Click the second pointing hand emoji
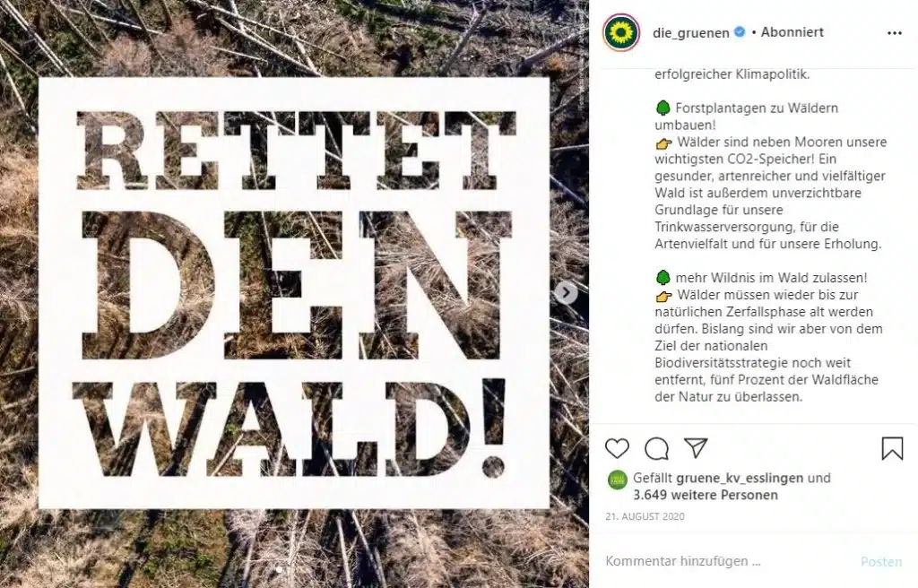 663,296
